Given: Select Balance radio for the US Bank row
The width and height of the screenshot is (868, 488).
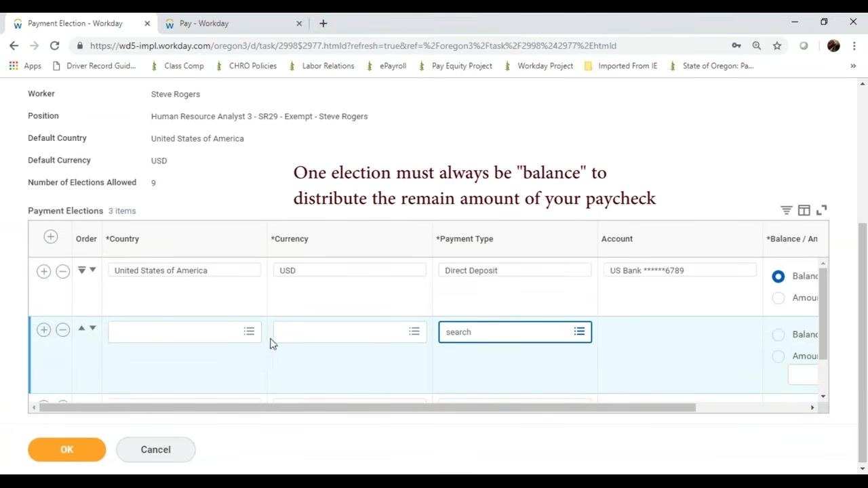Looking at the screenshot, I should pos(778,276).
